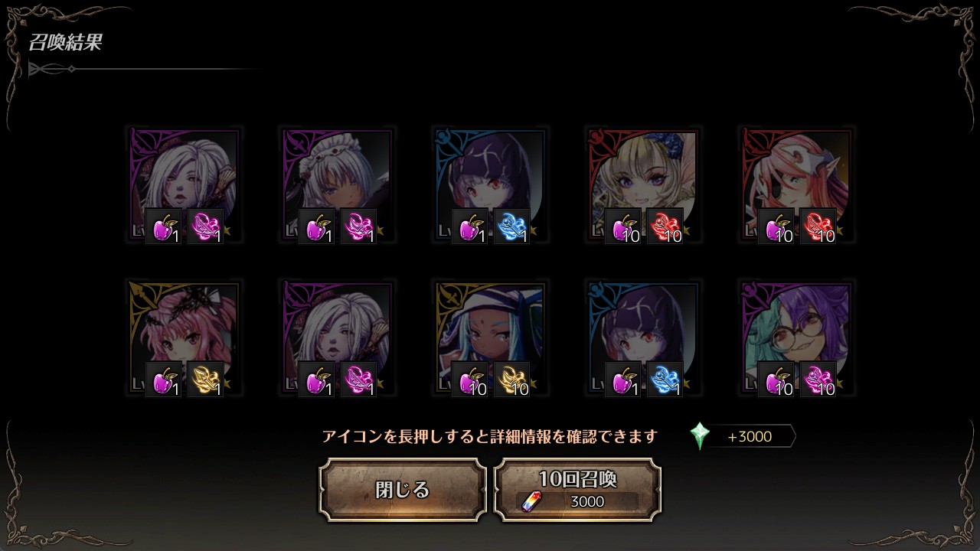Open the blonde character with flower hairpiece

644,185
